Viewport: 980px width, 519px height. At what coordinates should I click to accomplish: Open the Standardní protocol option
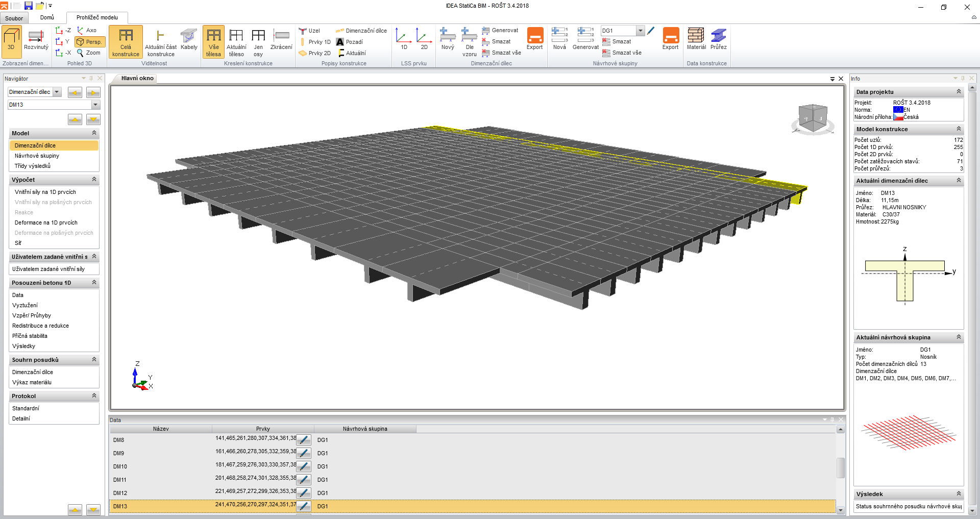tap(27, 408)
